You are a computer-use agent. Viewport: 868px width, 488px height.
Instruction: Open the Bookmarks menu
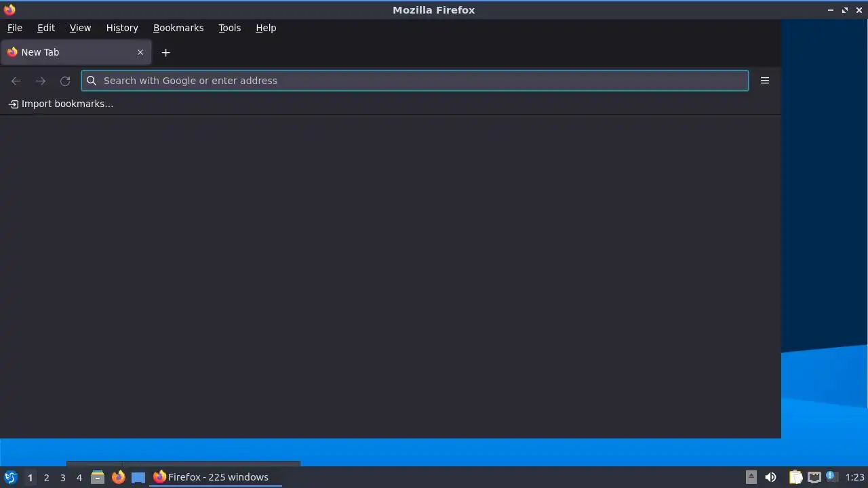click(178, 28)
